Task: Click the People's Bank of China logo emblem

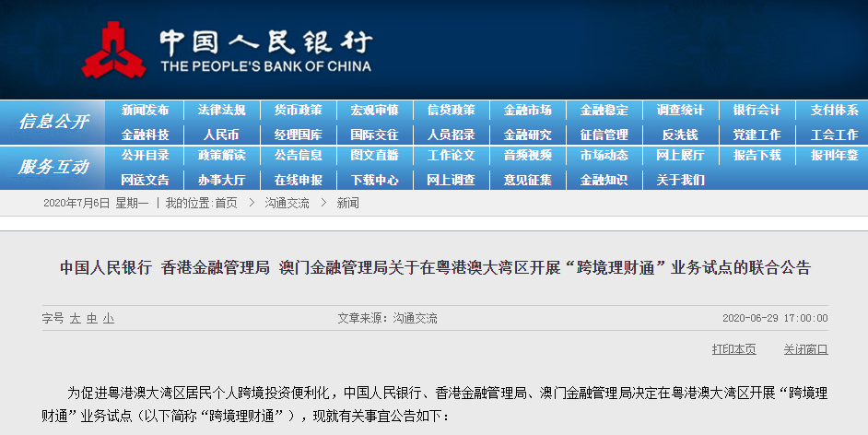Action: point(113,52)
